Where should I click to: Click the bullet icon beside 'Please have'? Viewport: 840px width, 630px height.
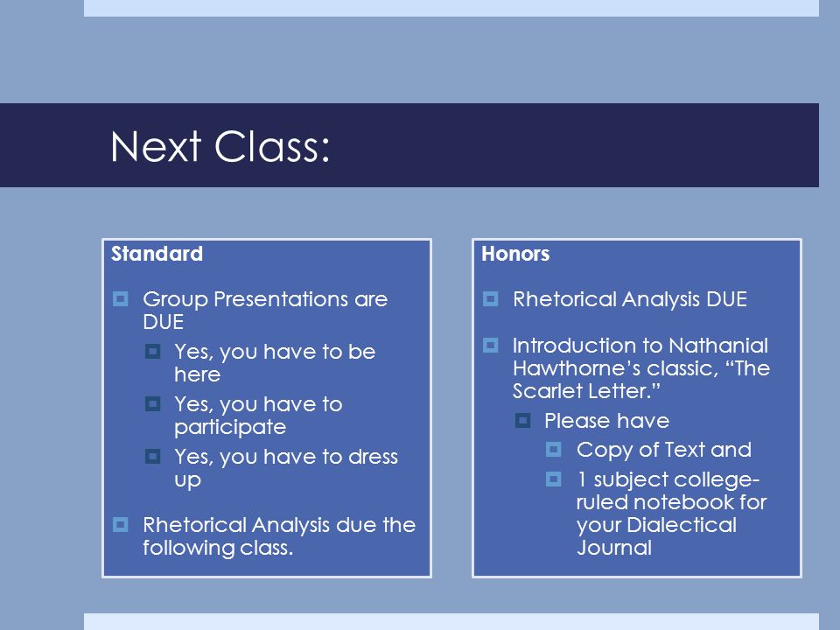[x=523, y=421]
